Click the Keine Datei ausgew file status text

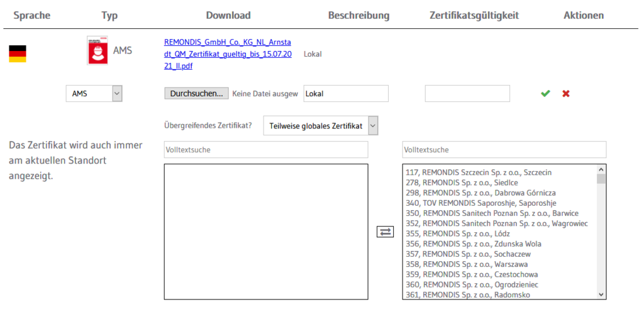click(x=265, y=94)
